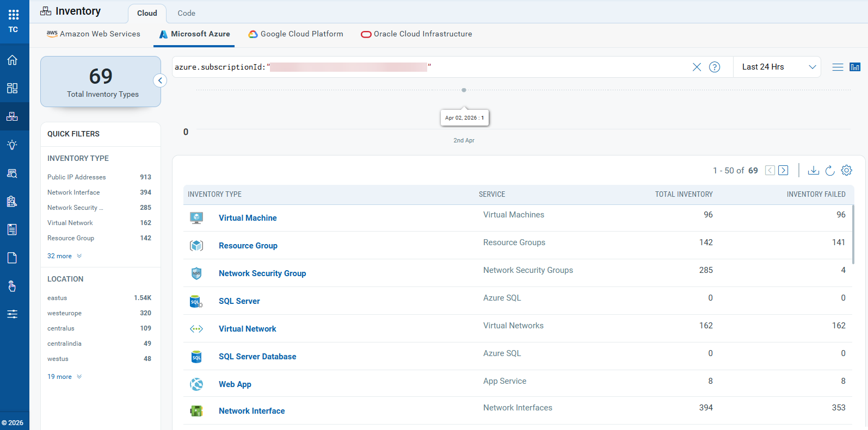Open the SQL Server inventory link
Image resolution: width=868 pixels, height=430 pixels.
click(x=239, y=301)
